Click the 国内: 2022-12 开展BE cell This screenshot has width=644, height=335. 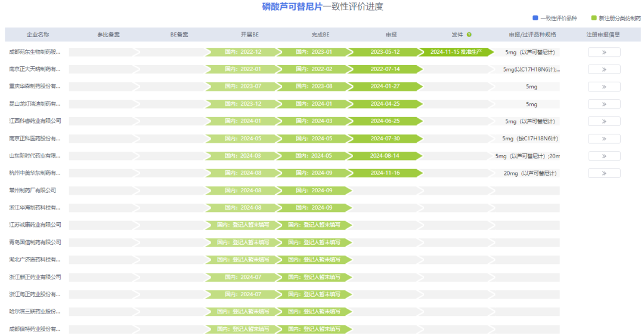[x=243, y=52]
